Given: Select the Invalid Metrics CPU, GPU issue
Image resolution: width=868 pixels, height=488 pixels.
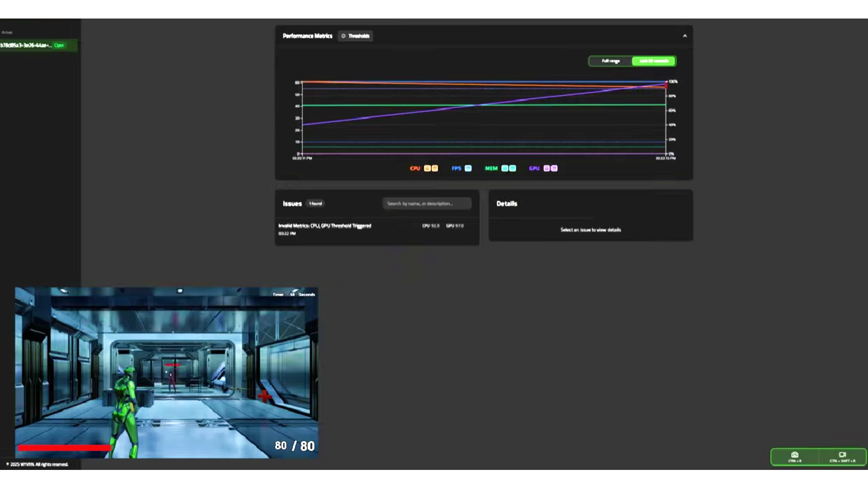Looking at the screenshot, I should [x=325, y=226].
